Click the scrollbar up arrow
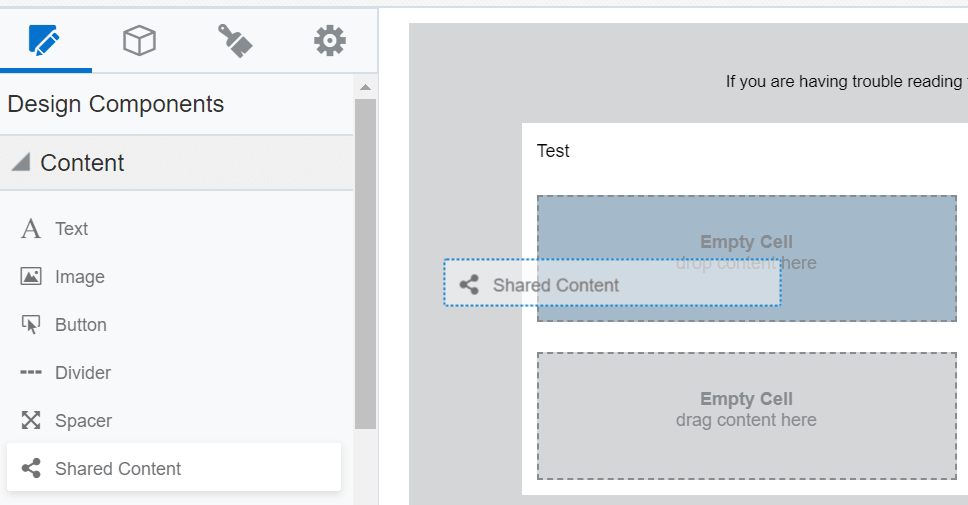Image resolution: width=968 pixels, height=505 pixels. click(x=365, y=87)
